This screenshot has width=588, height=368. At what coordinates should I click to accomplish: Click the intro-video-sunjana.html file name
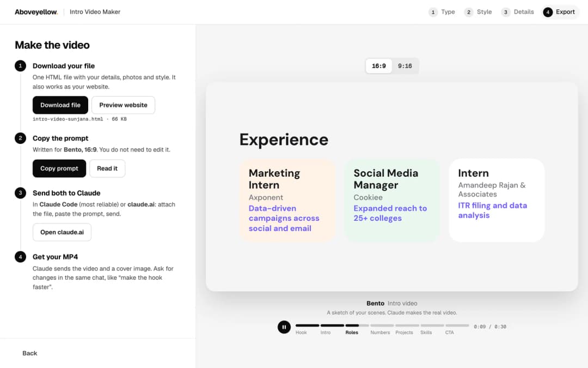(68, 119)
